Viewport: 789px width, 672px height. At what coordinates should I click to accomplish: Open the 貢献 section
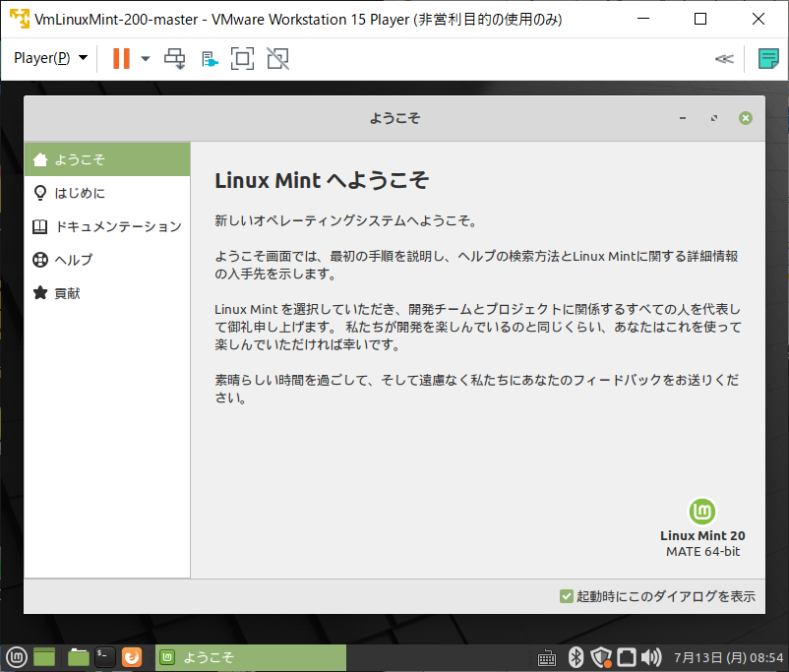(107, 293)
